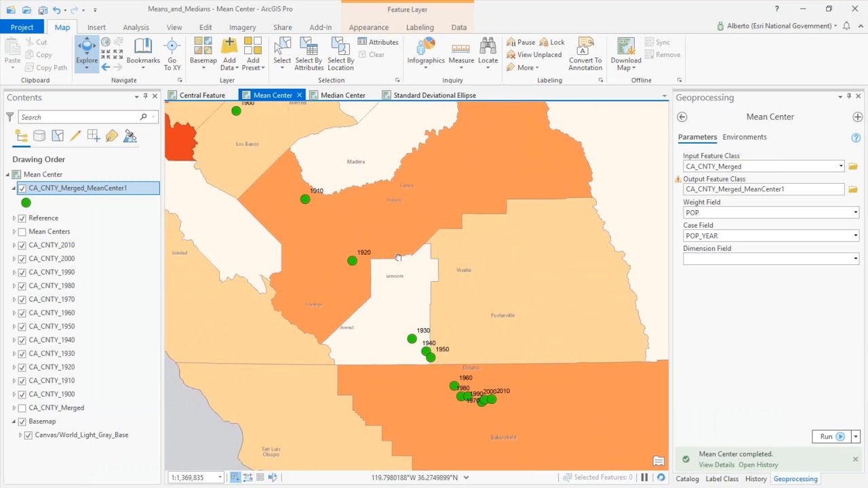Toggle CA_CNTY_Merged_MeanCenter1 layer visibility
This screenshot has width=868, height=488.
point(22,188)
